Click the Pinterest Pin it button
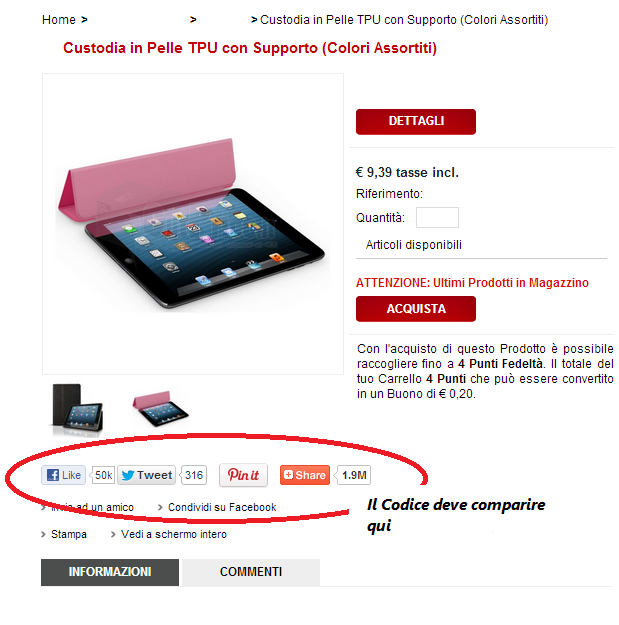This screenshot has width=619, height=625. coord(243,475)
